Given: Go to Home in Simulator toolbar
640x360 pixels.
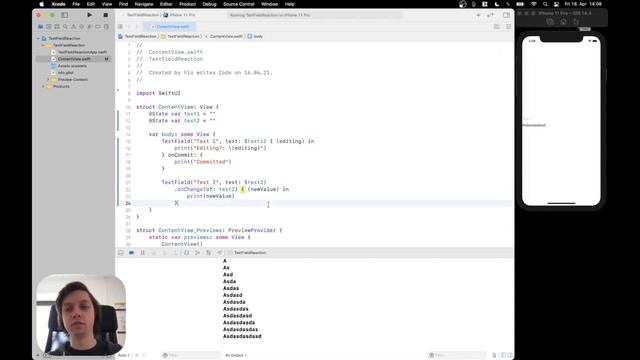Looking at the screenshot, I should point(563,22).
